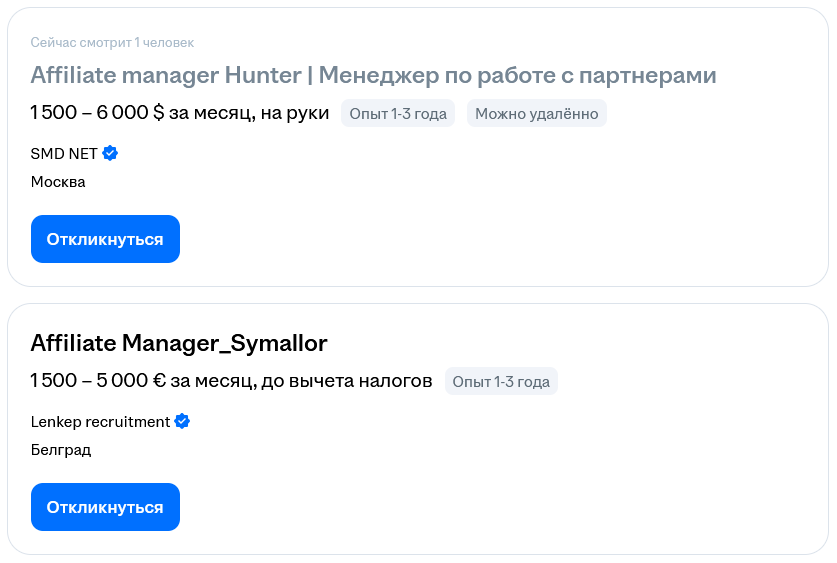Click the Белград location label
The width and height of the screenshot is (837, 563).
pyautogui.click(x=61, y=450)
